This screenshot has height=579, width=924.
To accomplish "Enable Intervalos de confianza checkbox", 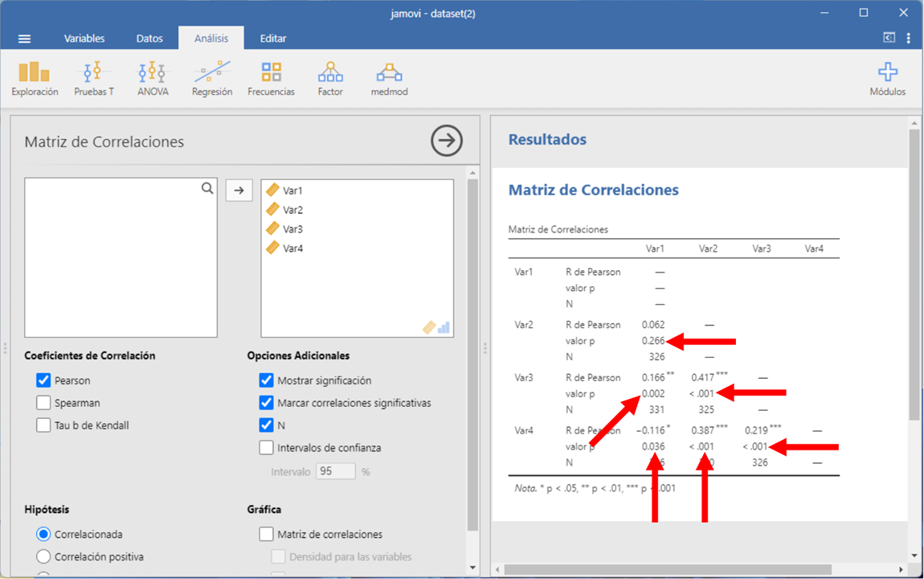I will tap(266, 448).
